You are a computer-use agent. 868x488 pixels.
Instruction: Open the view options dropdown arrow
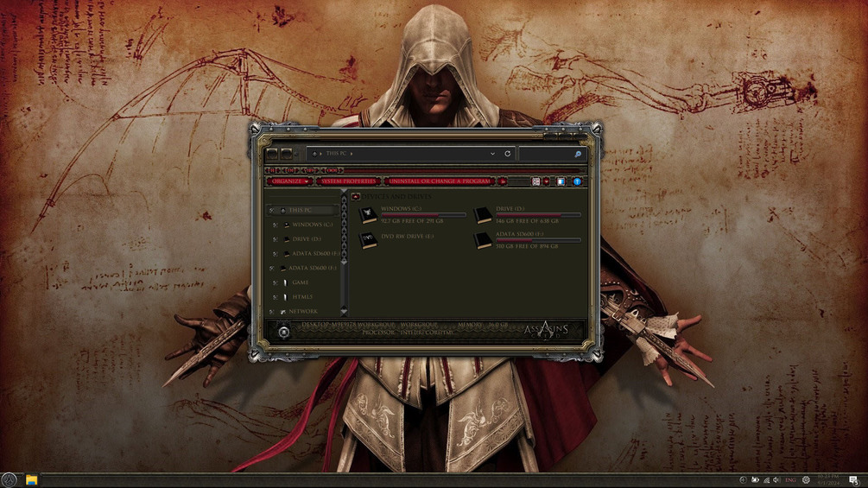[547, 181]
